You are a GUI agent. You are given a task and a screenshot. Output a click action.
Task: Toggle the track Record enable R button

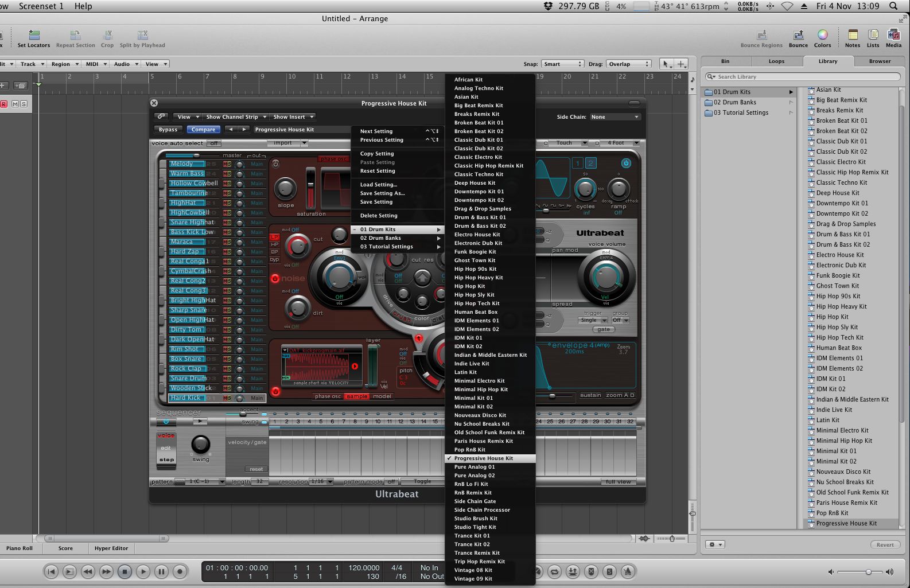(x=4, y=104)
